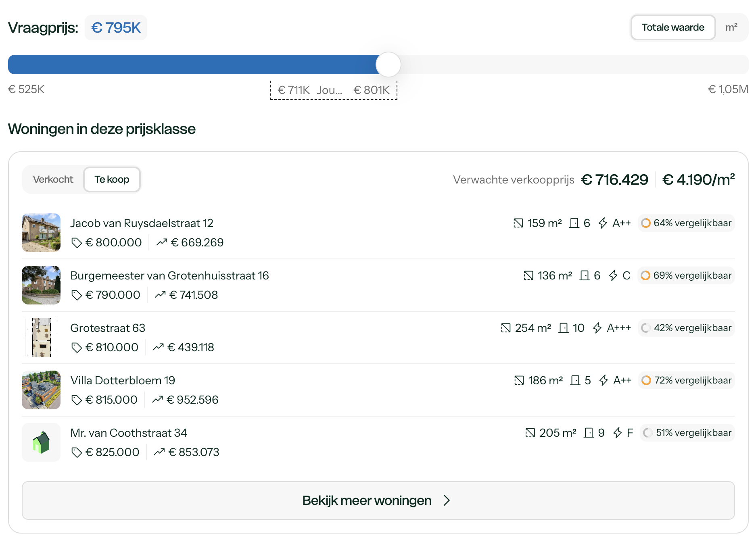Click the 64% vergelijkbaar badge
Image resolution: width=756 pixels, height=542 pixels.
[x=686, y=223]
